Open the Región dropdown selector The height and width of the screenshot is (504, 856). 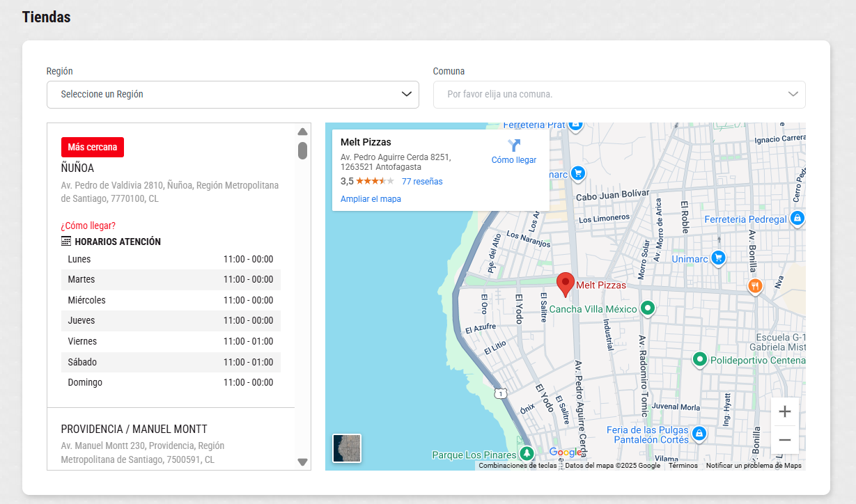point(233,95)
